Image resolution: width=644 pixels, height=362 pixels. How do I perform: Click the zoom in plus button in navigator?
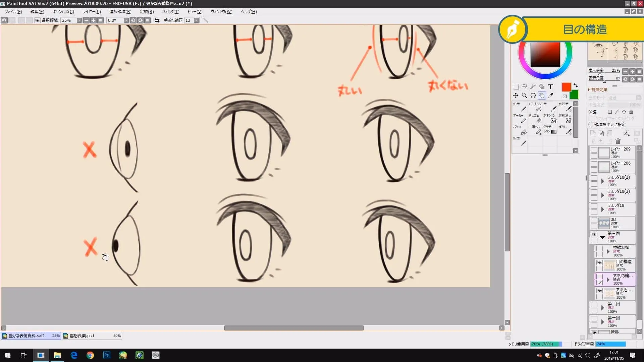pyautogui.click(x=632, y=71)
